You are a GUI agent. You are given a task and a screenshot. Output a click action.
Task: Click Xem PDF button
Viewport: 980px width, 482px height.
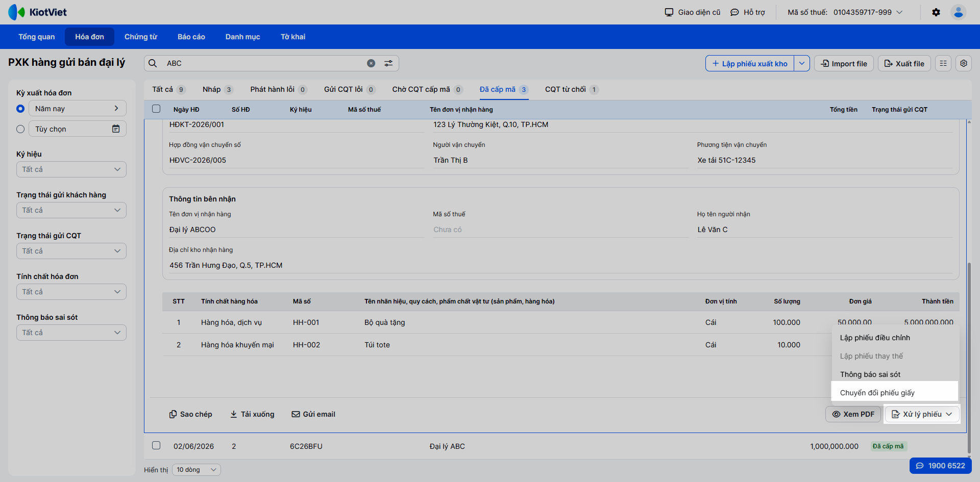click(x=853, y=414)
